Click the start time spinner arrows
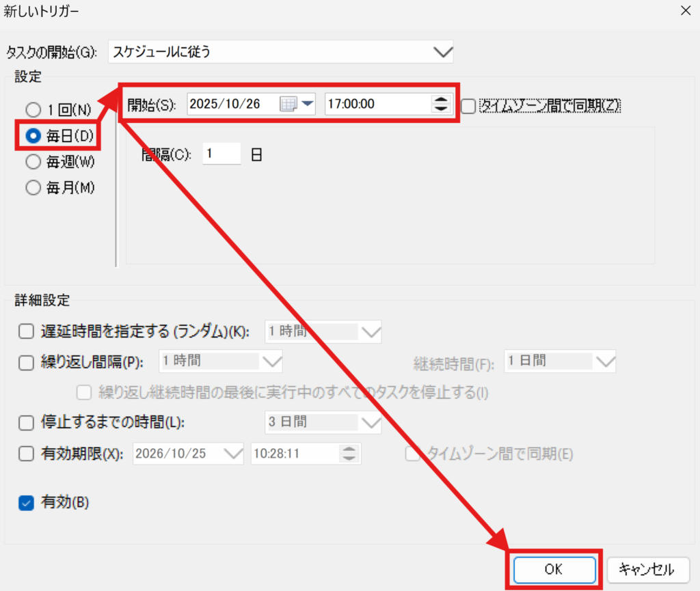 point(441,105)
